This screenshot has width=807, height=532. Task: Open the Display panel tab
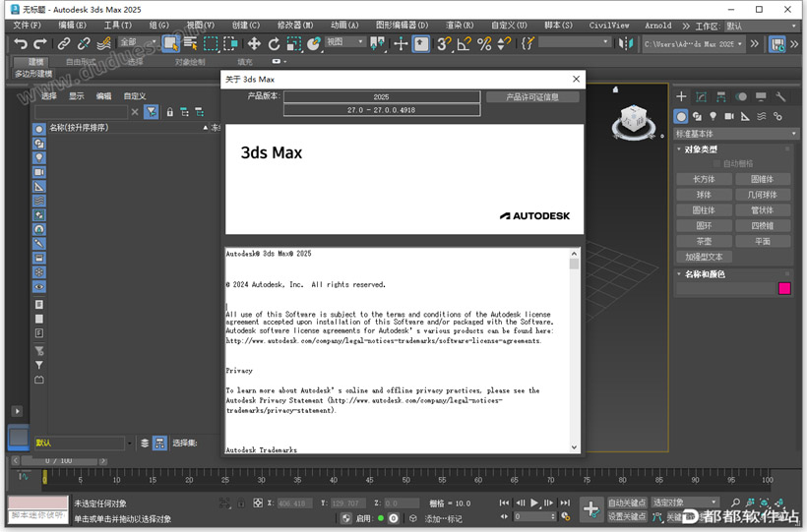(x=761, y=96)
